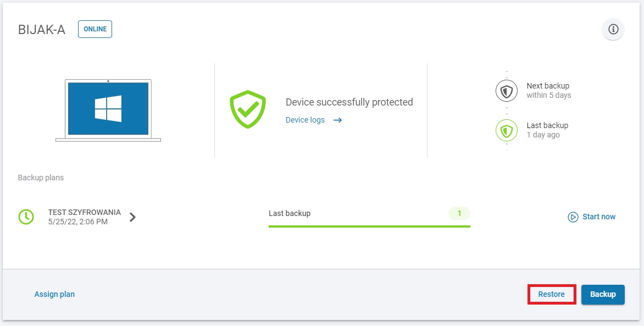
Task: Click the backup count badge 1
Action: (x=459, y=213)
